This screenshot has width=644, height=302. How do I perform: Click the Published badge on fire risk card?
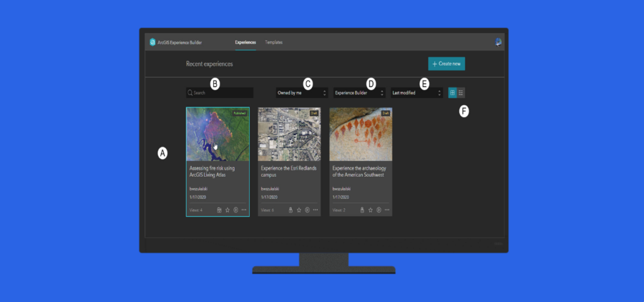[x=240, y=113]
